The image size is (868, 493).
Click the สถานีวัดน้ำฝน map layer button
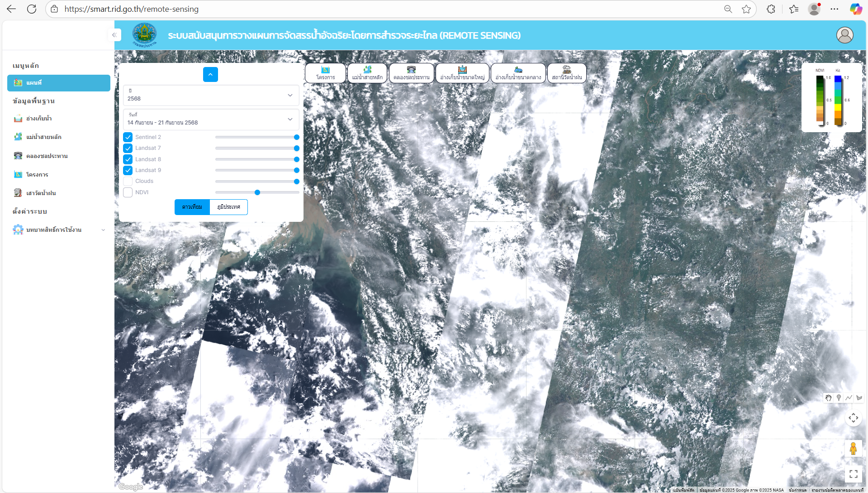pyautogui.click(x=567, y=73)
